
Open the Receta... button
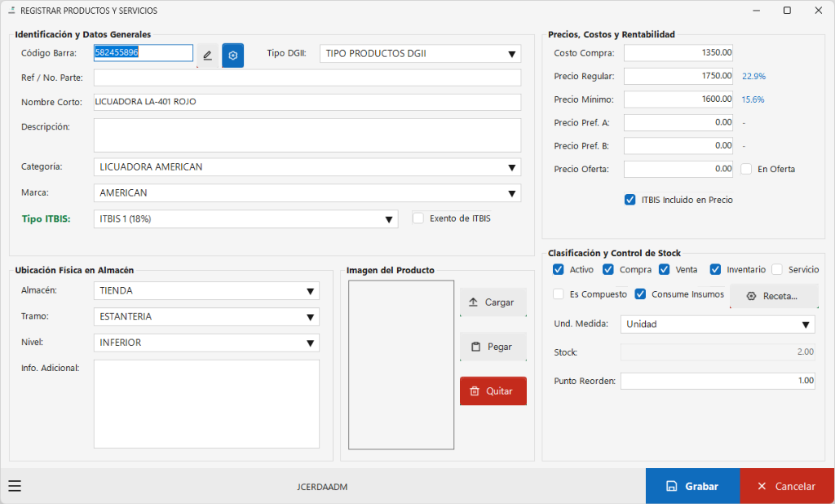pos(775,296)
